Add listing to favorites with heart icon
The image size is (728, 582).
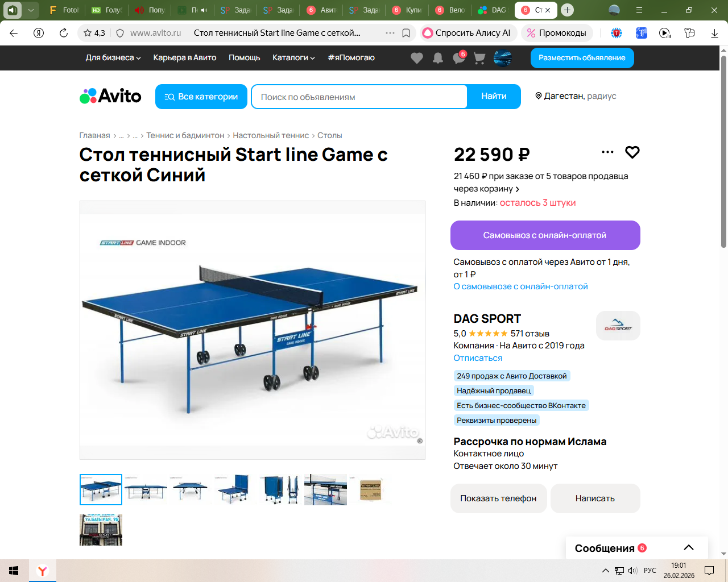(632, 152)
